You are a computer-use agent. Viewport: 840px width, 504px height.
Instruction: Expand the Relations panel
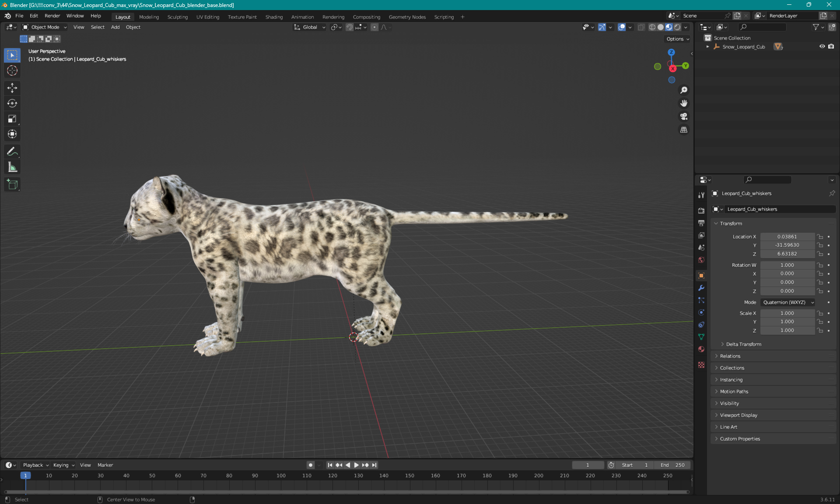730,356
